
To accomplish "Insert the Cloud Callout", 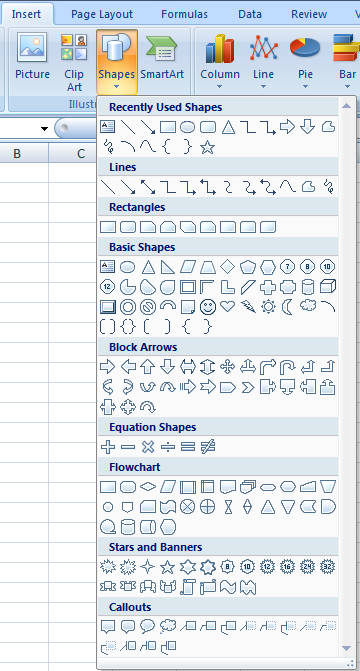I will (x=168, y=627).
